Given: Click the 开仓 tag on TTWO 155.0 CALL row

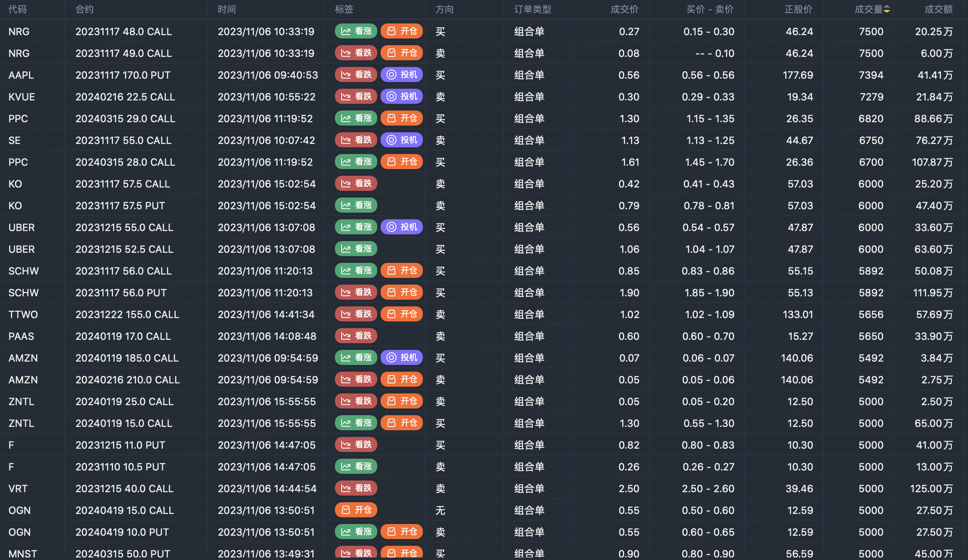Looking at the screenshot, I should pyautogui.click(x=402, y=314).
